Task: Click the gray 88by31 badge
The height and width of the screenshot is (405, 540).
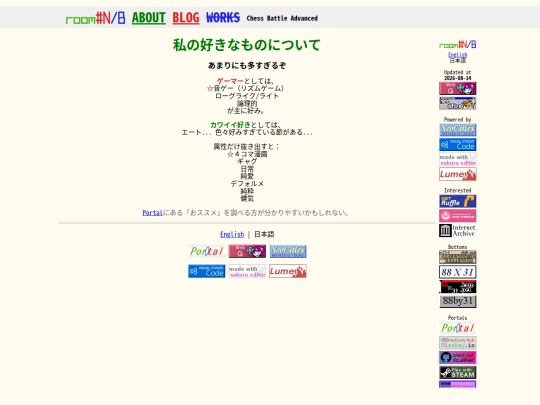Action: (x=457, y=301)
